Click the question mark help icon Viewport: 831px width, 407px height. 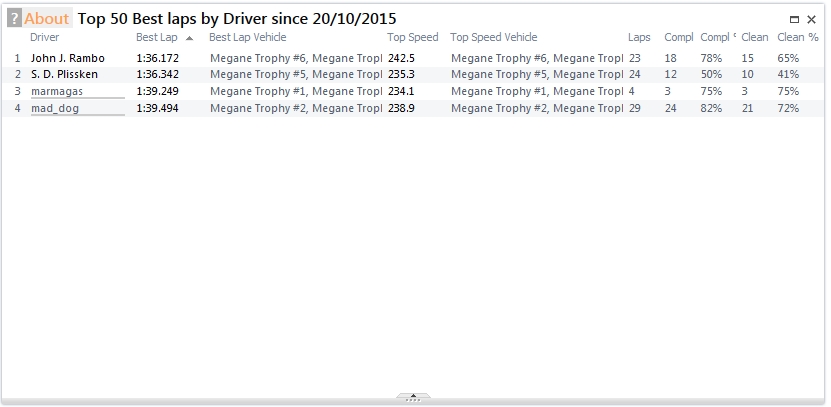[14, 19]
